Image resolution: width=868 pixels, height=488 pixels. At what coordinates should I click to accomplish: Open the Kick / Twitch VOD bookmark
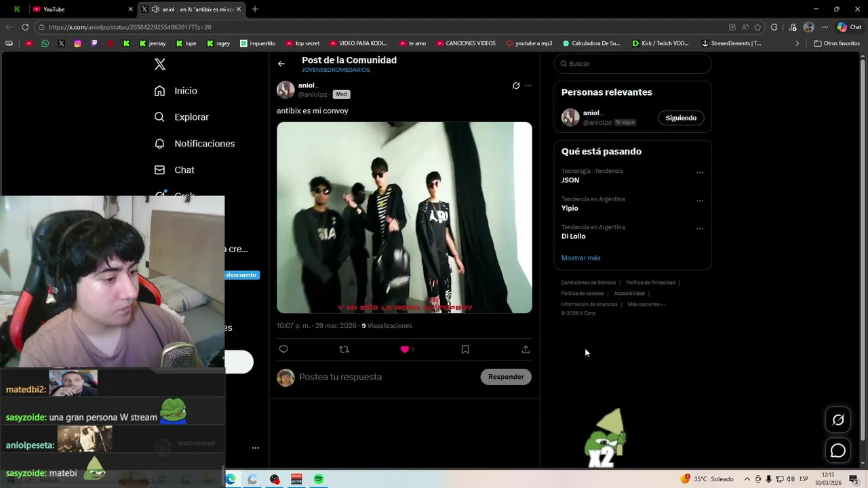(660, 43)
